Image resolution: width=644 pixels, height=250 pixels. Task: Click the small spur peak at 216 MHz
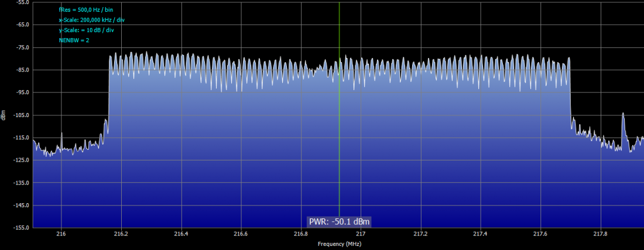[x=61, y=139]
